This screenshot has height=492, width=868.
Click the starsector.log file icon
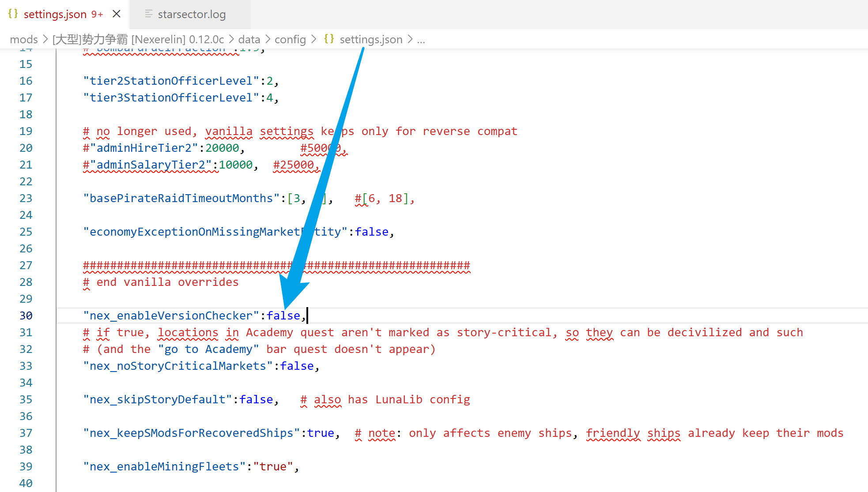149,14
